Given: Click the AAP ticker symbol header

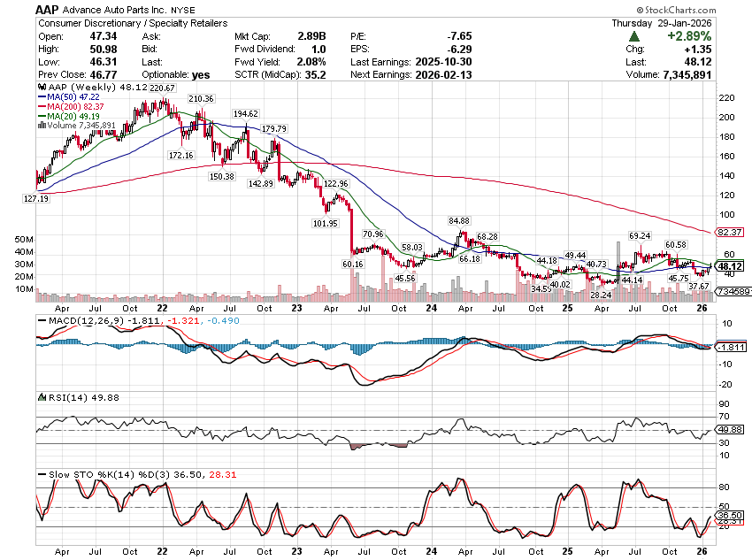Looking at the screenshot, I should tap(50, 9).
